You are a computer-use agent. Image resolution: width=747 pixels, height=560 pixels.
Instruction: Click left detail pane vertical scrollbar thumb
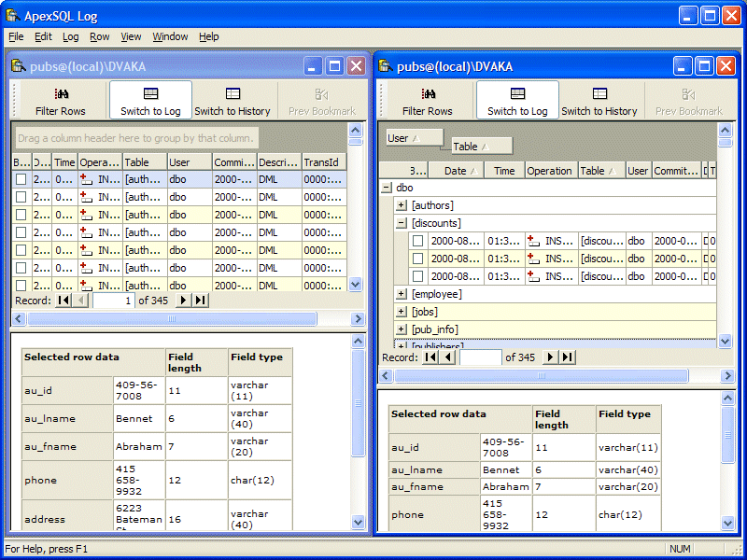(x=359, y=403)
